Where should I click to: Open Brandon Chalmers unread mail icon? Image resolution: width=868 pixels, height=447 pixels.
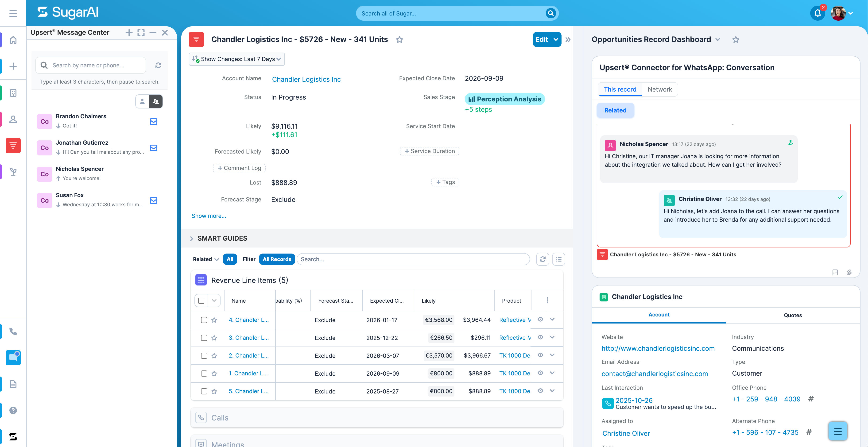[x=153, y=122]
